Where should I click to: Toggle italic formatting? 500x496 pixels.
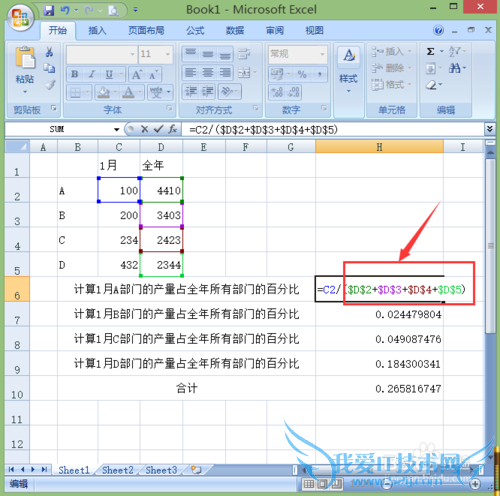(92, 74)
